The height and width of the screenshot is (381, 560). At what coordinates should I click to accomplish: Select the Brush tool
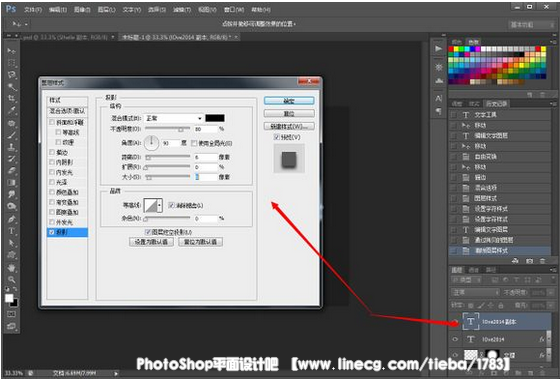12,135
